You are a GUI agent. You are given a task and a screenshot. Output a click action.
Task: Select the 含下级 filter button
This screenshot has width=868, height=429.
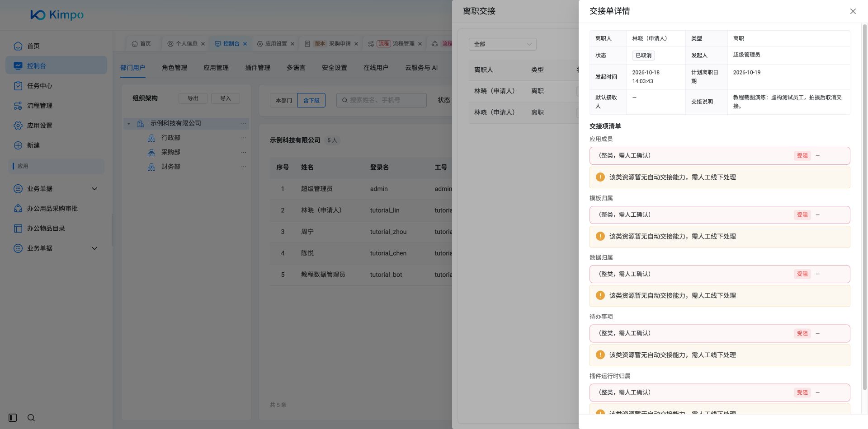click(311, 100)
